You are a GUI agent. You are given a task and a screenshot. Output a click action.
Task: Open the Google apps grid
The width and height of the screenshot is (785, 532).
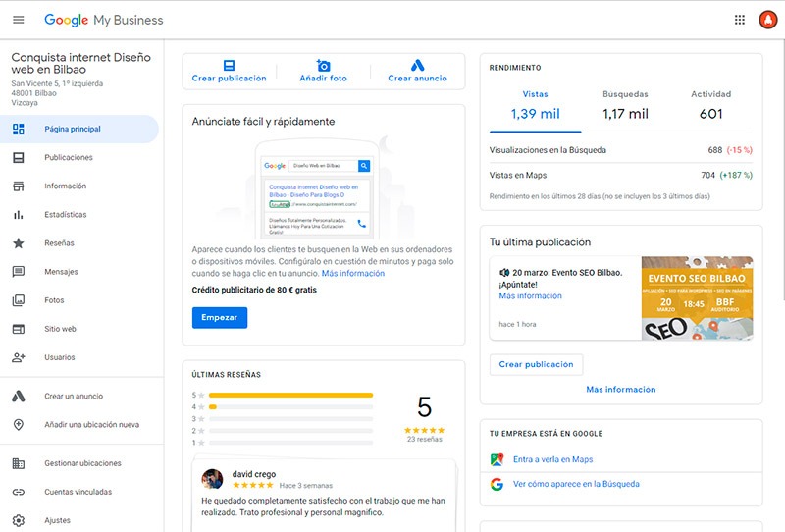pyautogui.click(x=740, y=20)
